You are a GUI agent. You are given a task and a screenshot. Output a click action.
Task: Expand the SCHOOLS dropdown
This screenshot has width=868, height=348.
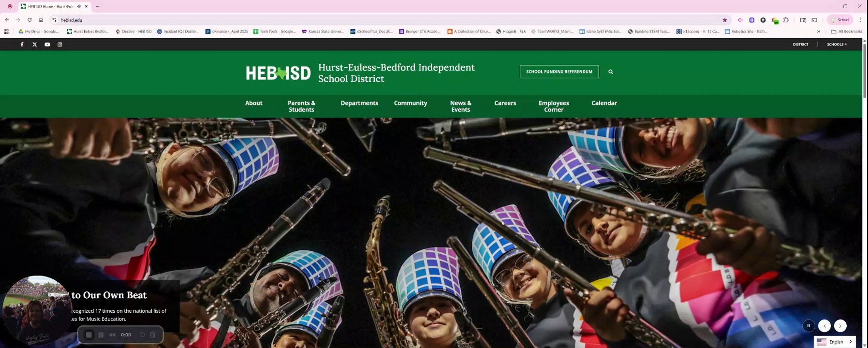point(837,44)
